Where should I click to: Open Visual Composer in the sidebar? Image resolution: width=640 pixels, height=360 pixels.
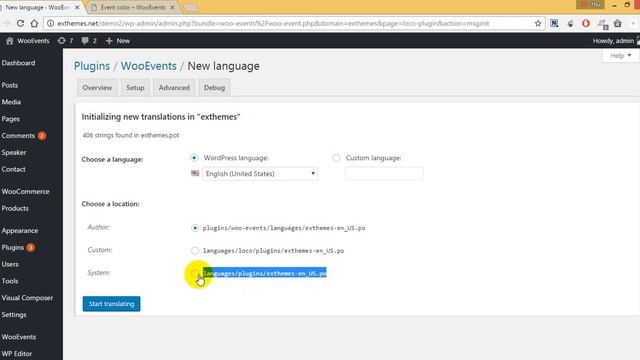pos(27,298)
